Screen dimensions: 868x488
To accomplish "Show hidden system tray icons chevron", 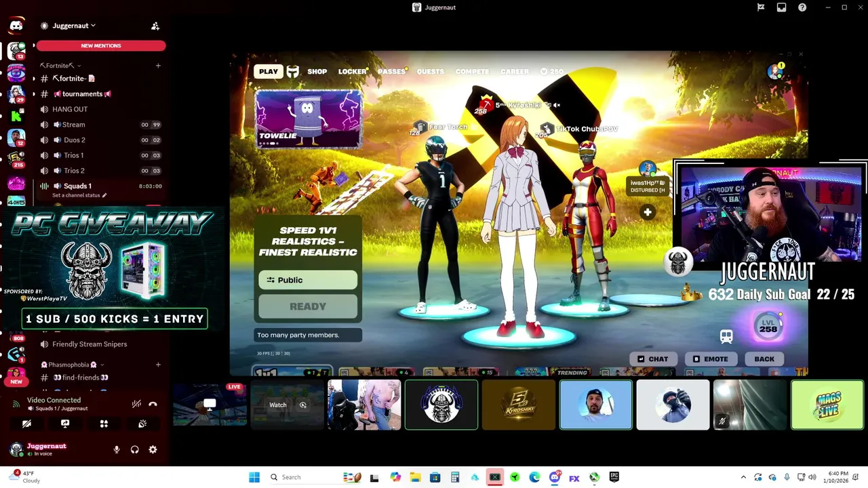I will (x=743, y=477).
